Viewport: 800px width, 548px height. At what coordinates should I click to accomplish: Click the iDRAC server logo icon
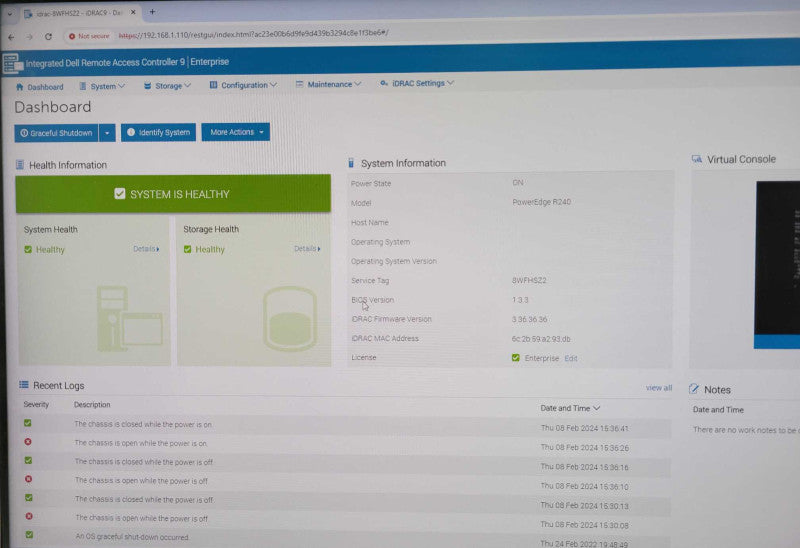[x=12, y=63]
